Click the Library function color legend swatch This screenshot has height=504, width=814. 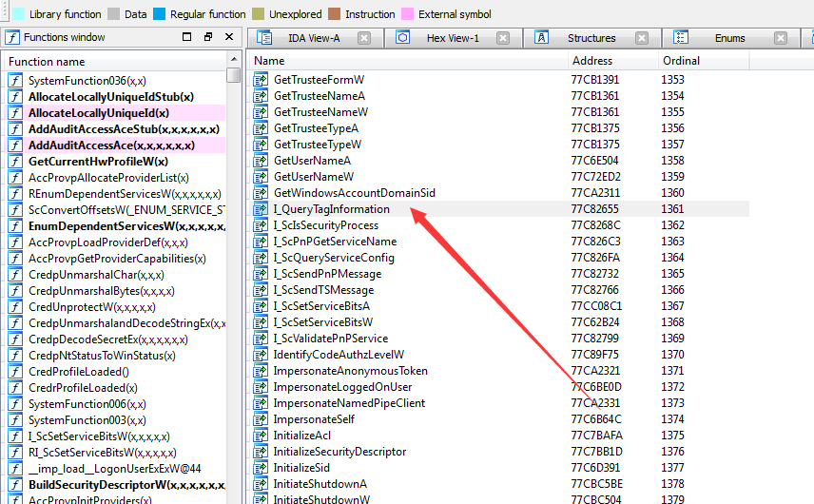pyautogui.click(x=18, y=14)
